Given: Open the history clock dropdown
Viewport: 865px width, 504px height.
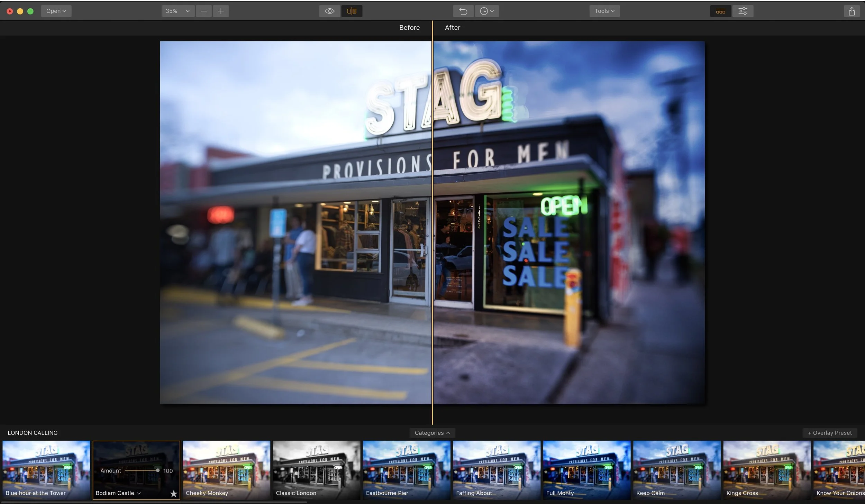Looking at the screenshot, I should coord(486,11).
